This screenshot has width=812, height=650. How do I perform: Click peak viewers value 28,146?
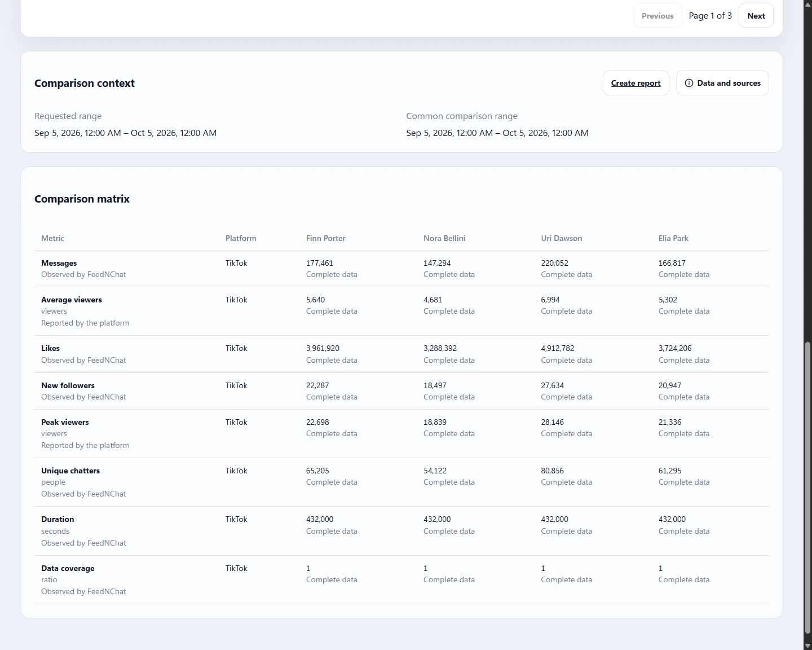click(552, 422)
